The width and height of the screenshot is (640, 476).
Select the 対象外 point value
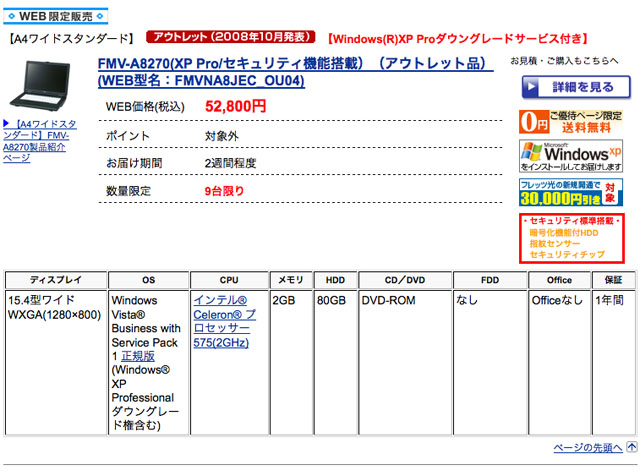point(221,136)
